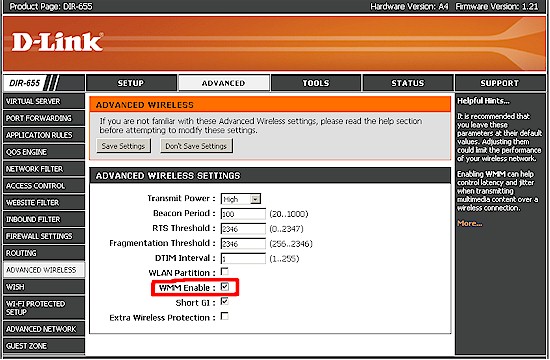Select Advanced Wireless sidebar item
Viewport: 550px width, 360px height.
pyautogui.click(x=44, y=270)
